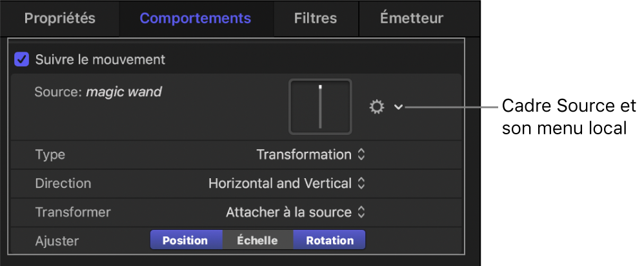Toggle the Rotation adjust button

[x=329, y=240]
